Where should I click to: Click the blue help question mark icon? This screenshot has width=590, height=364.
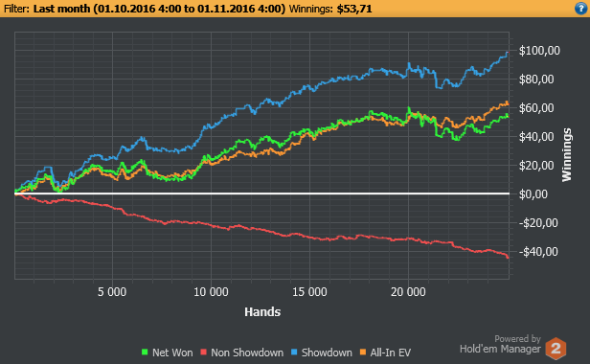click(581, 9)
